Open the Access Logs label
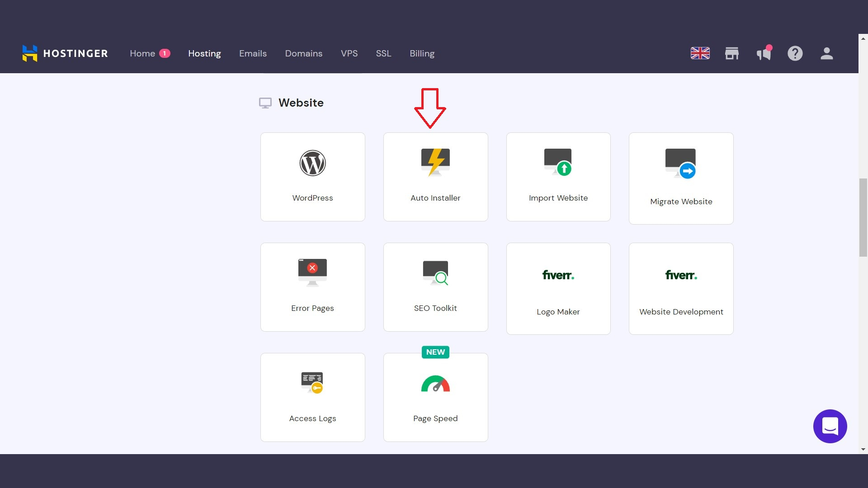This screenshot has height=488, width=868. pyautogui.click(x=312, y=418)
